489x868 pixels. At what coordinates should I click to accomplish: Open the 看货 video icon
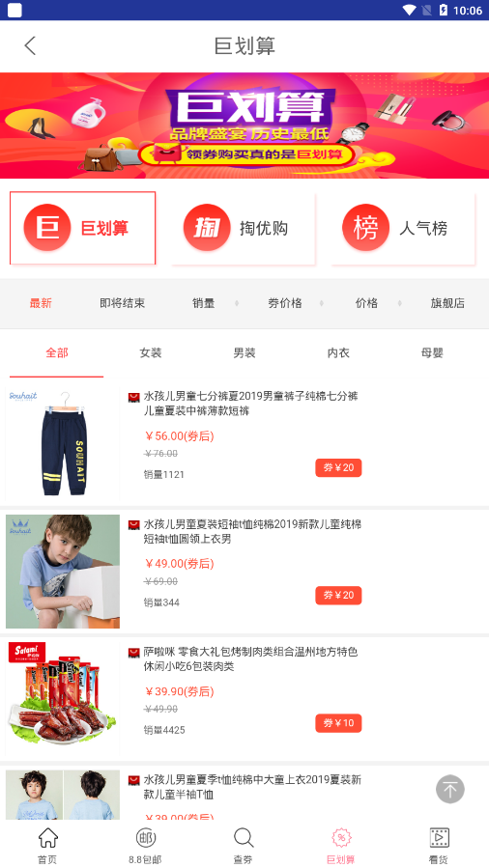tap(439, 837)
